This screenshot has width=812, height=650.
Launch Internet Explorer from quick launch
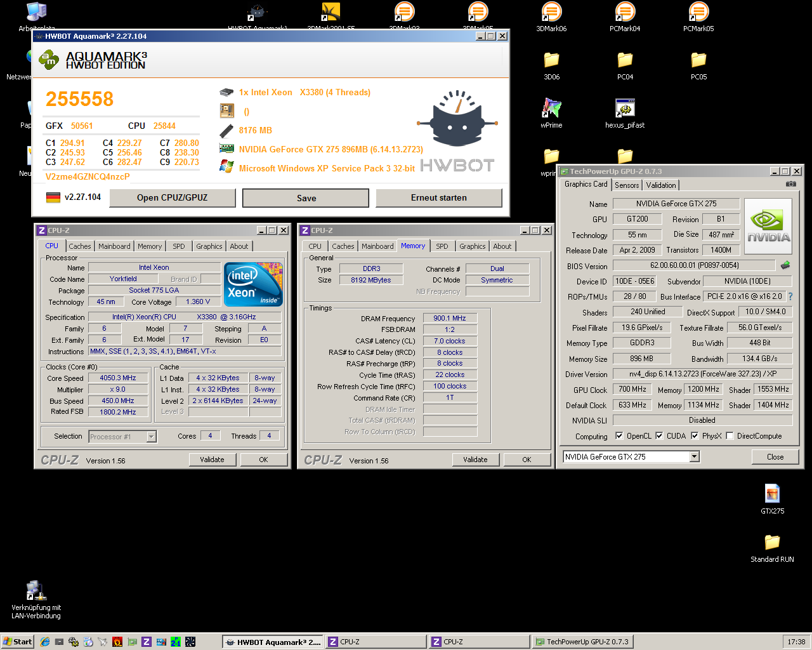pyautogui.click(x=45, y=642)
